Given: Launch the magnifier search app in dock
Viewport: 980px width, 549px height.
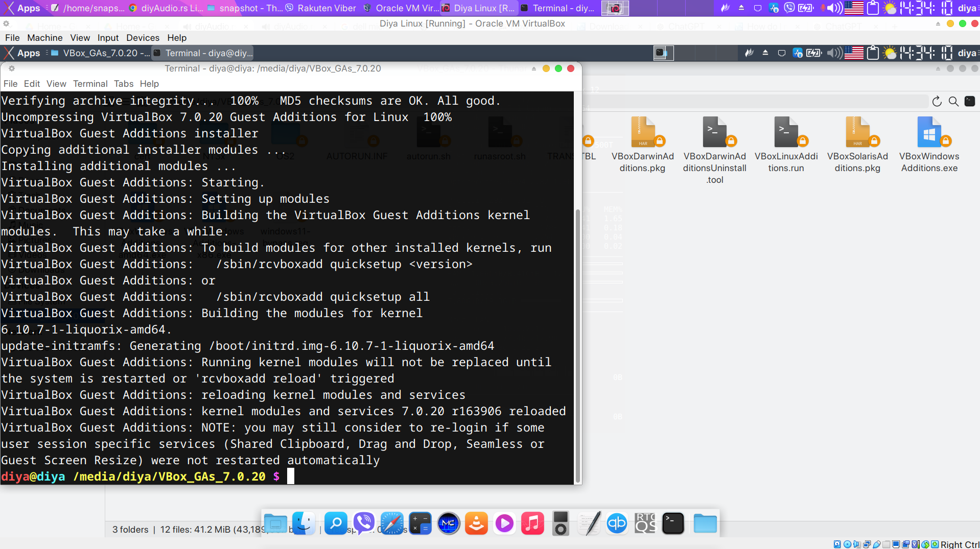Looking at the screenshot, I should tap(336, 523).
